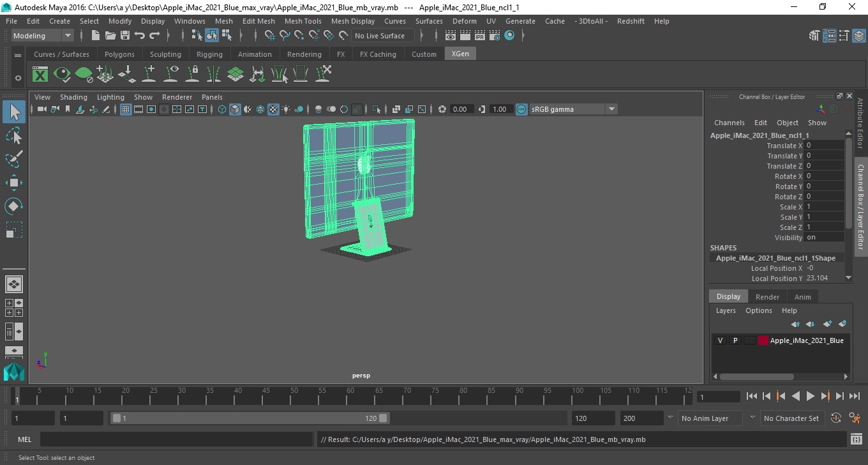Activate the Paint Selection tool
This screenshot has width=868, height=465.
click(x=14, y=159)
